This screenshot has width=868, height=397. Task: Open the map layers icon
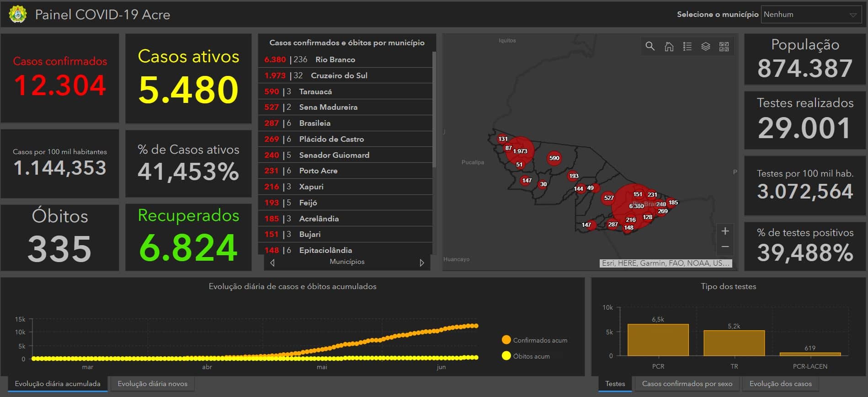(x=705, y=46)
